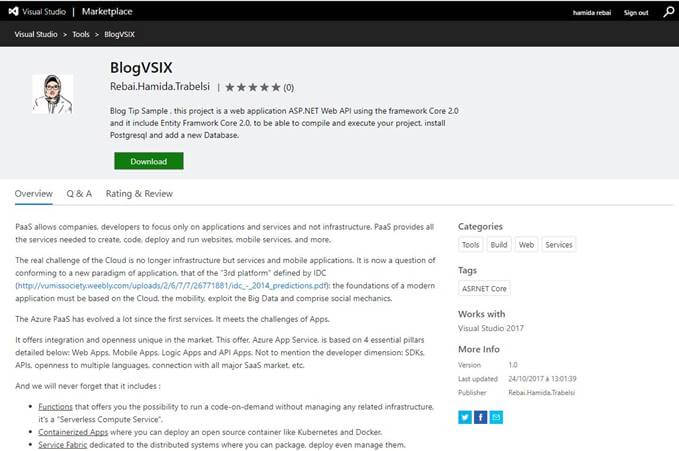Share the extension on Facebook
679x451 pixels.
481,417
